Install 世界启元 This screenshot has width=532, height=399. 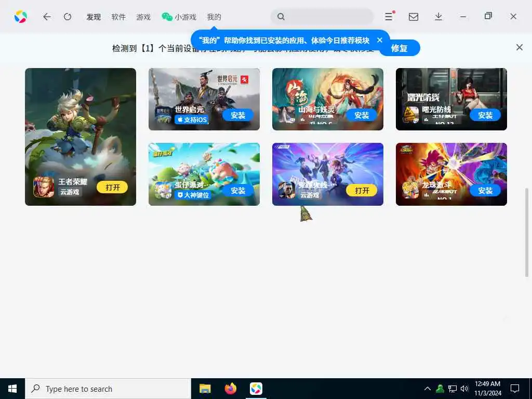(x=238, y=115)
